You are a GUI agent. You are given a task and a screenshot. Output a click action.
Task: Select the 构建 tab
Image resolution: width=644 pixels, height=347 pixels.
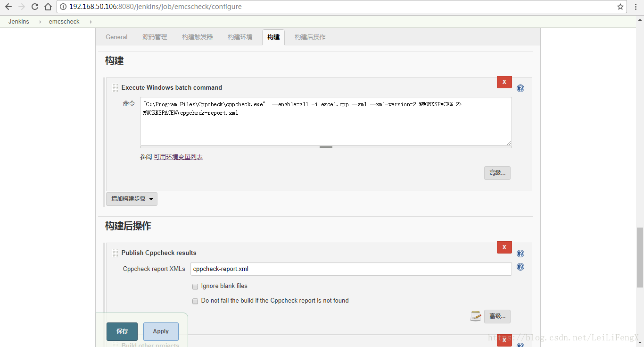coord(273,37)
